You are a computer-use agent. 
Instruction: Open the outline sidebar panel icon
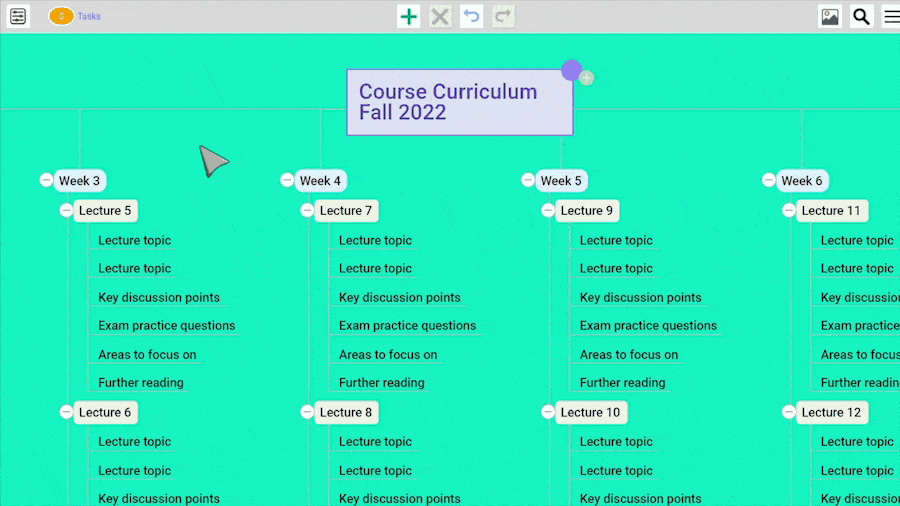[x=18, y=16]
